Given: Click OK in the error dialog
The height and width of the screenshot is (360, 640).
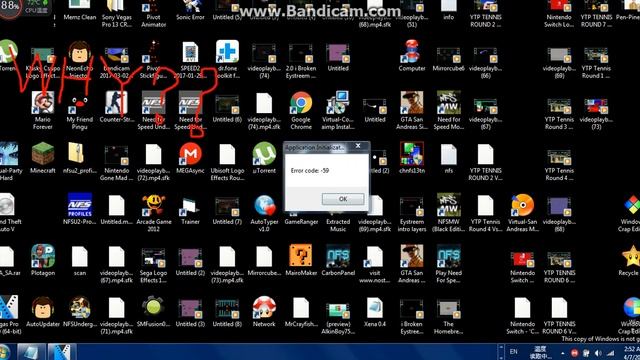Looking at the screenshot, I should (x=343, y=199).
